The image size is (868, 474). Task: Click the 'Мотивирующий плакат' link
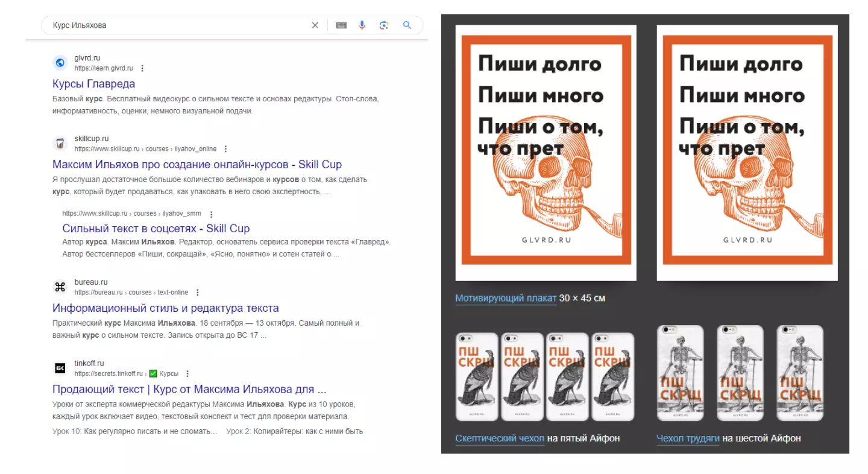coord(506,299)
